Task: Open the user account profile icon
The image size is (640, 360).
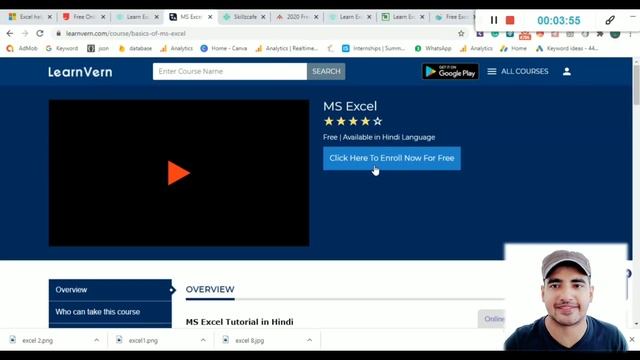Action: tap(567, 71)
